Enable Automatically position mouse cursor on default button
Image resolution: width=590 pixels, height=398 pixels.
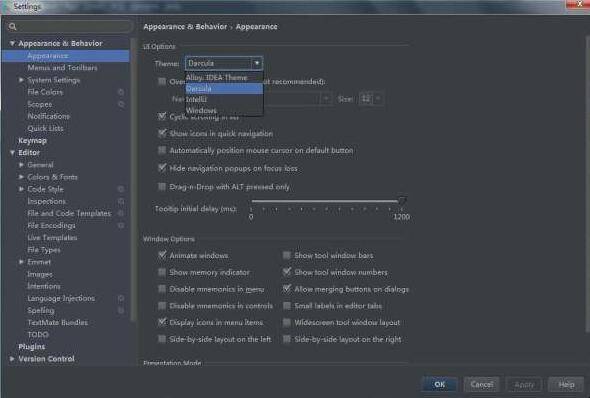point(162,150)
